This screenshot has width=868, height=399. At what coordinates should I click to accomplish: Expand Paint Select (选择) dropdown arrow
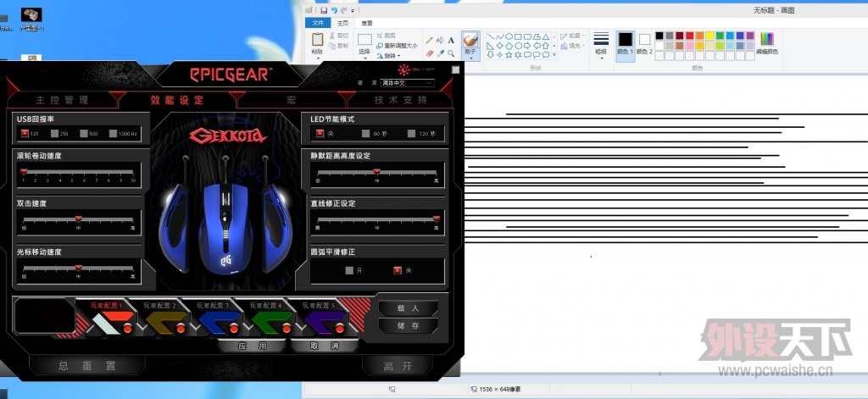(364, 58)
